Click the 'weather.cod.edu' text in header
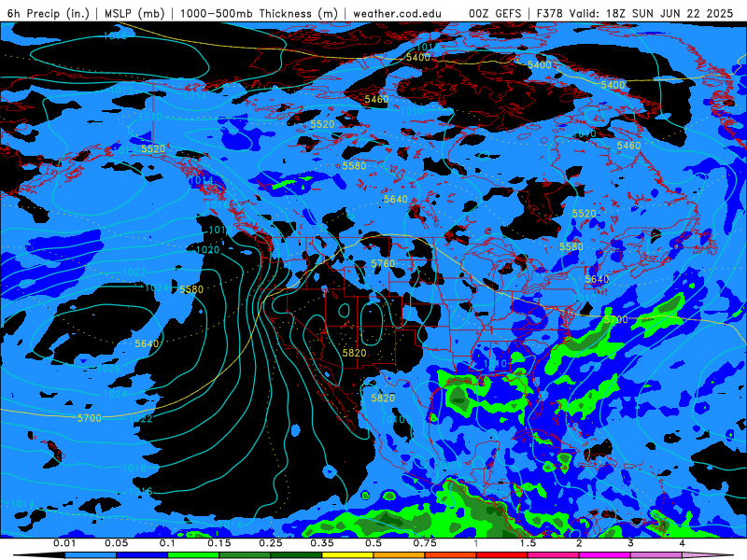The image size is (747, 560). pos(397,13)
